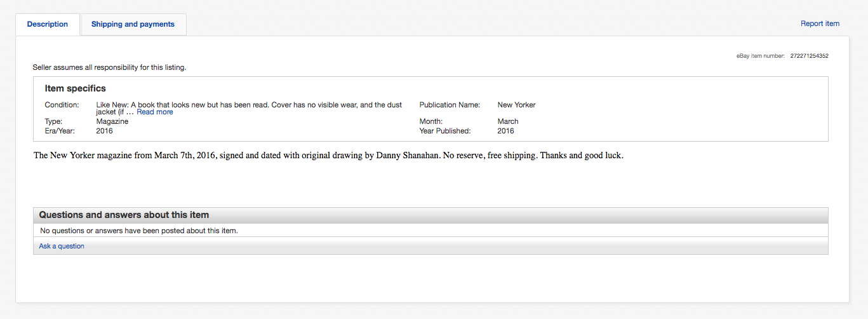Open the Shipping and payments tab
Image resolution: width=868 pixels, height=319 pixels.
click(x=133, y=24)
